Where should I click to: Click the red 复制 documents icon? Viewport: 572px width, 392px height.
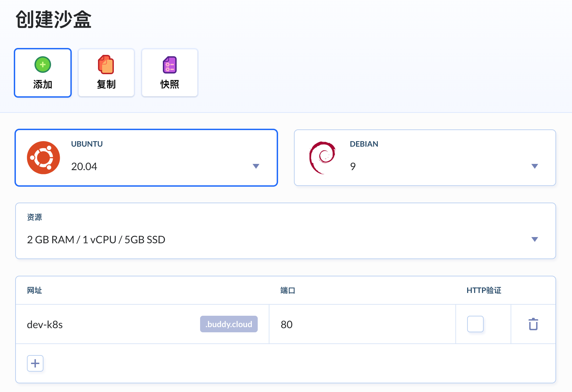click(x=106, y=65)
